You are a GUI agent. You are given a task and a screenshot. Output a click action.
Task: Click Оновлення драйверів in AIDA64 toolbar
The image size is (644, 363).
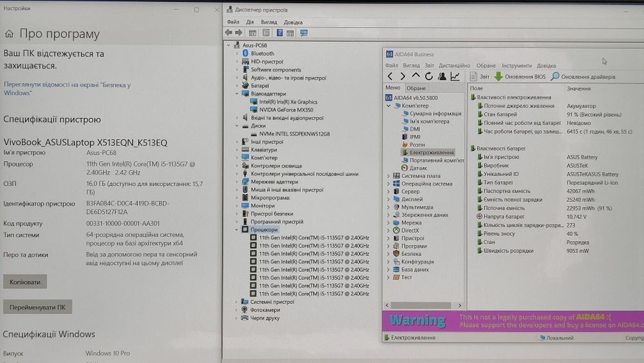[x=583, y=77]
